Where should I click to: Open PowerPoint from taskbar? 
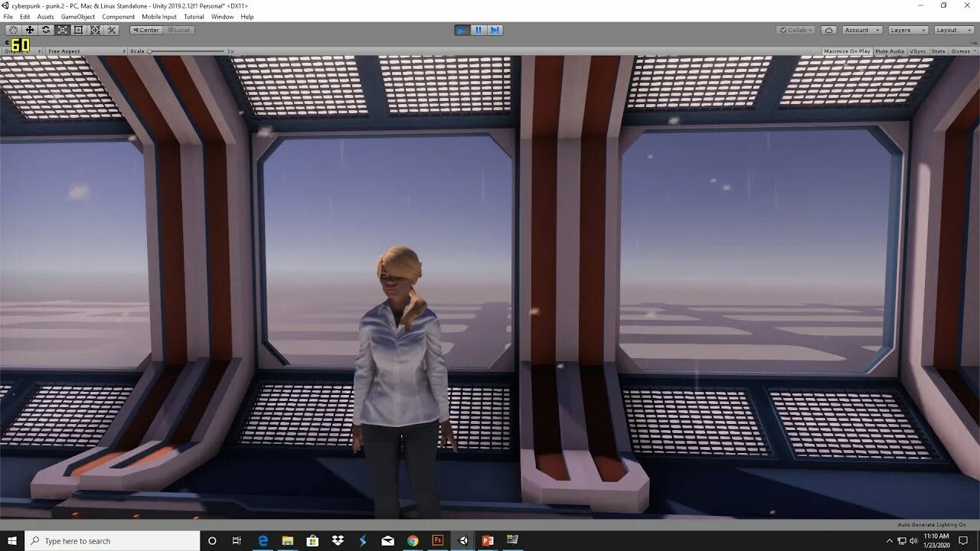[x=488, y=540]
